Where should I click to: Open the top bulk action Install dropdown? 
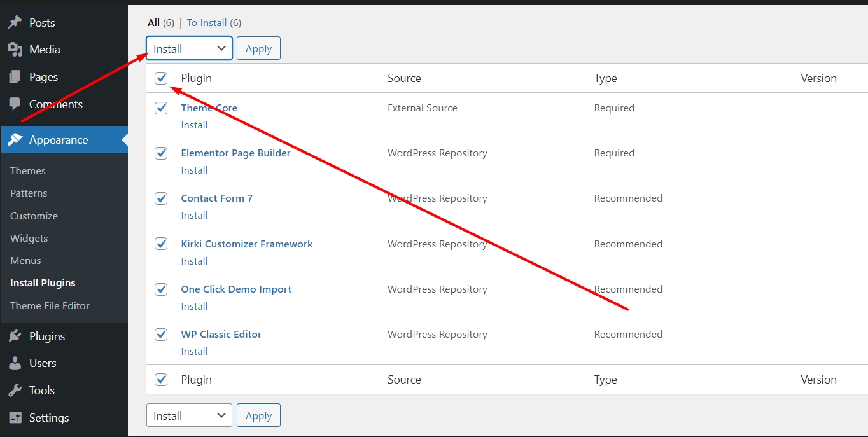[x=189, y=48]
